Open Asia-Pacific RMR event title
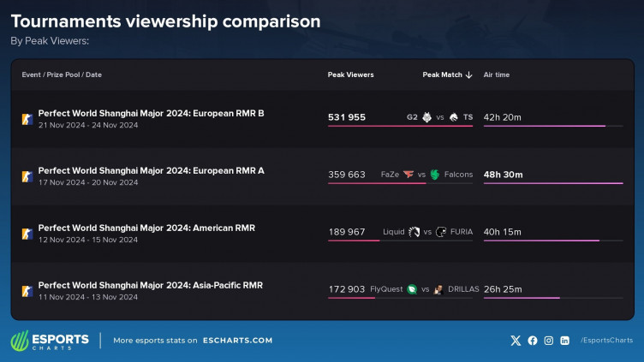The height and width of the screenshot is (362, 644). (151, 285)
